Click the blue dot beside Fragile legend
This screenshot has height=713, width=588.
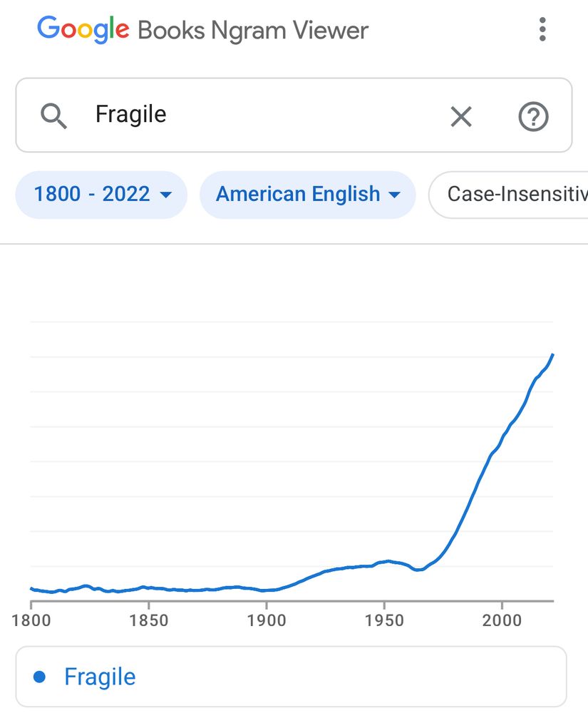40,677
